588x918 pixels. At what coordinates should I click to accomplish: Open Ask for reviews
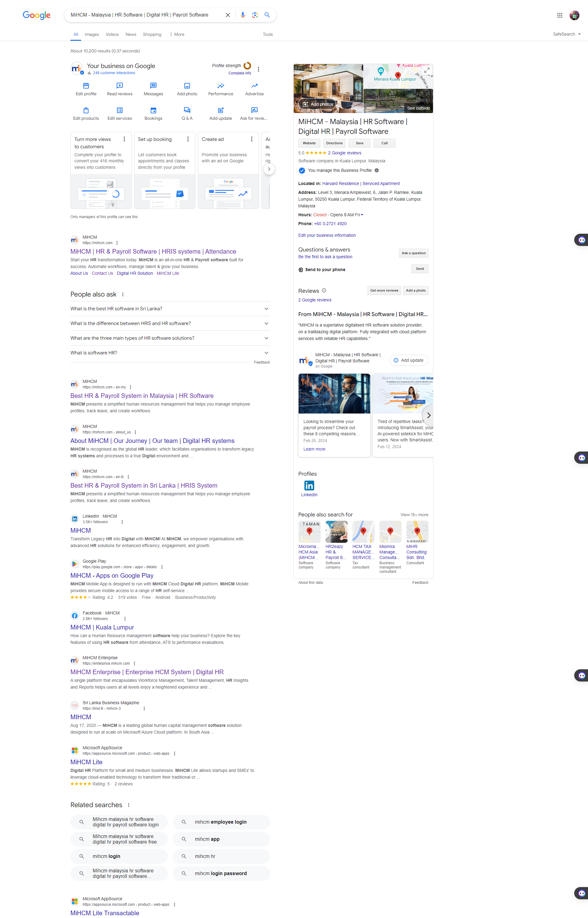point(254,114)
